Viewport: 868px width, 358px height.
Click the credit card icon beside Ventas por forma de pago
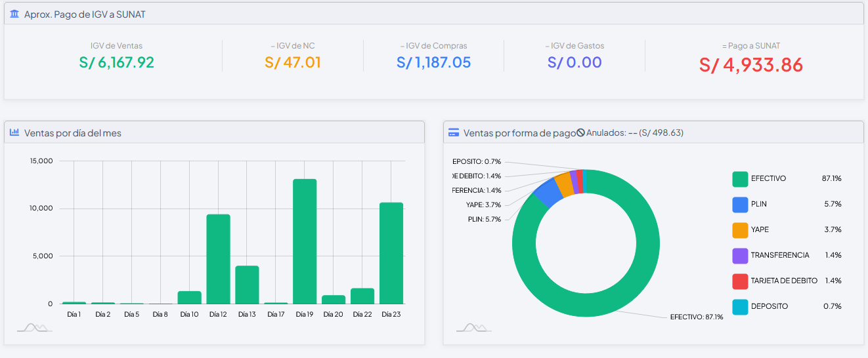(x=454, y=132)
